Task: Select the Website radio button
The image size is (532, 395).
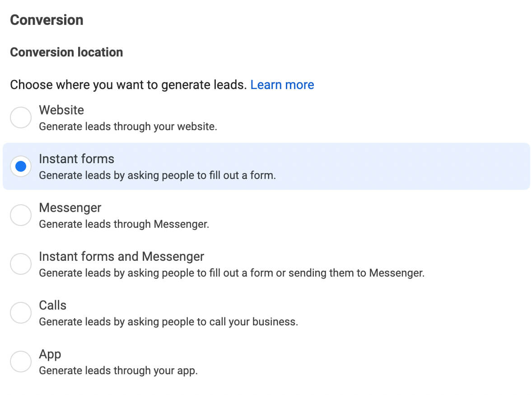Action: (x=21, y=118)
